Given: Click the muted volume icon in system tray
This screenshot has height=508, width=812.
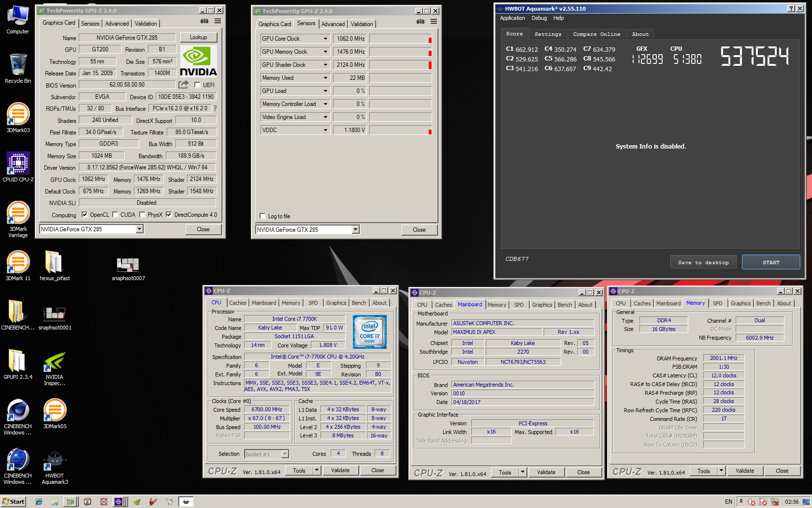Looking at the screenshot, I should [752, 502].
